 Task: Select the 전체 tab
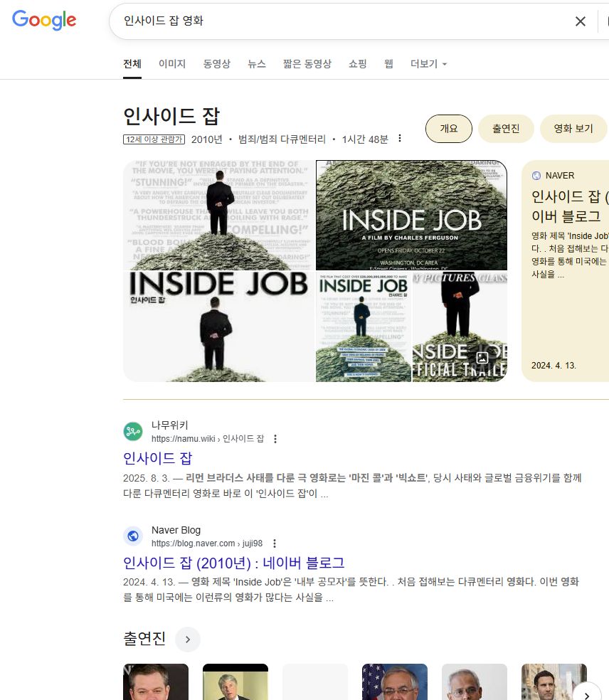coord(132,64)
